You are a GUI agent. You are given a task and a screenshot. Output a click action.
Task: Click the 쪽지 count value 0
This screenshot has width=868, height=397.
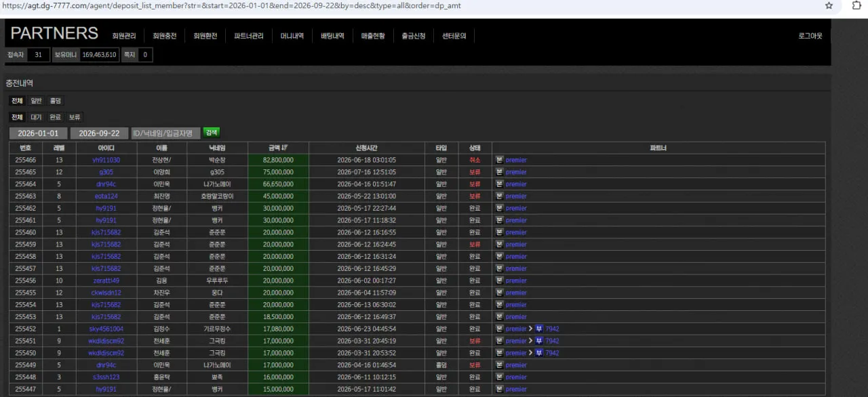coord(145,55)
